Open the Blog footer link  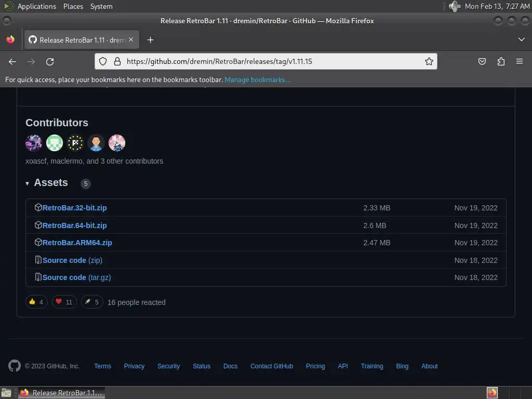pos(402,366)
